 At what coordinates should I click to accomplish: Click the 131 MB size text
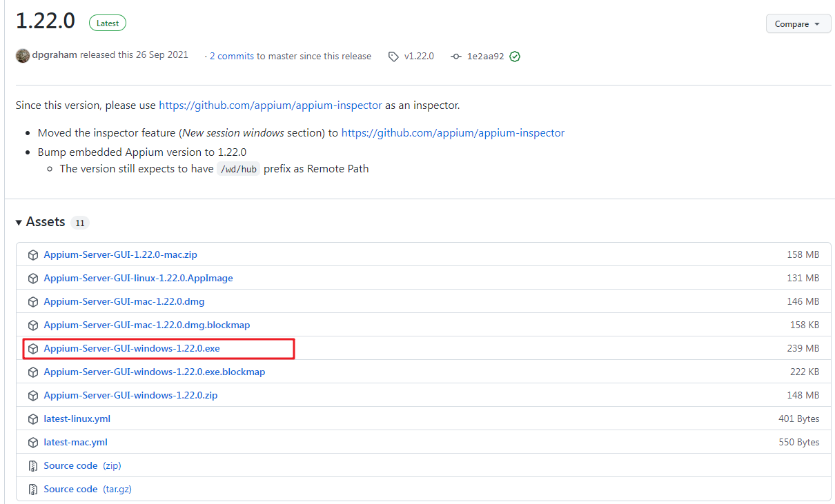(x=803, y=278)
